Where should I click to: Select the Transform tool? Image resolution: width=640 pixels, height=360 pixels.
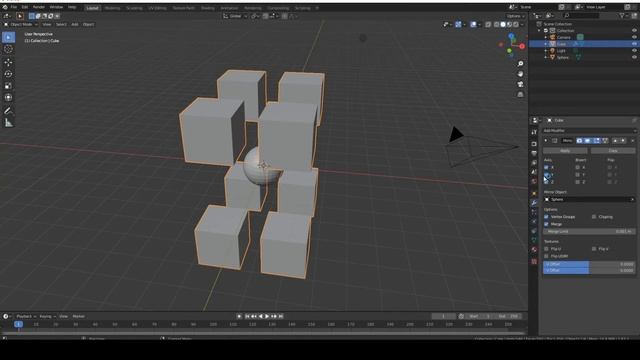[8, 98]
